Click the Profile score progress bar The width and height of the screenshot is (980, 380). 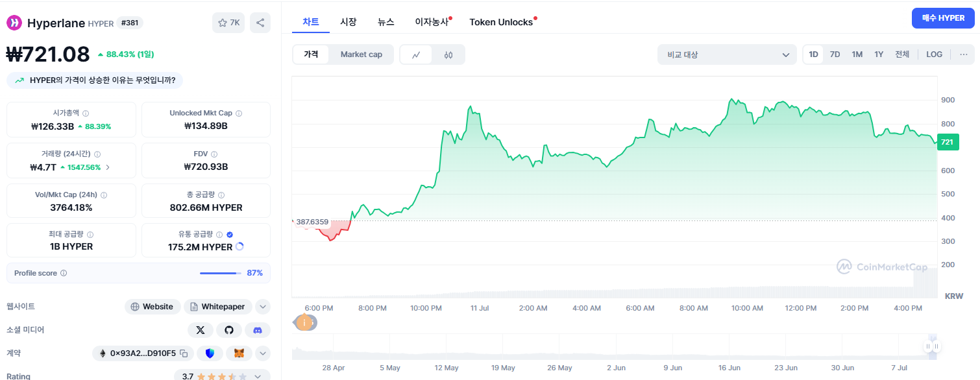[220, 273]
